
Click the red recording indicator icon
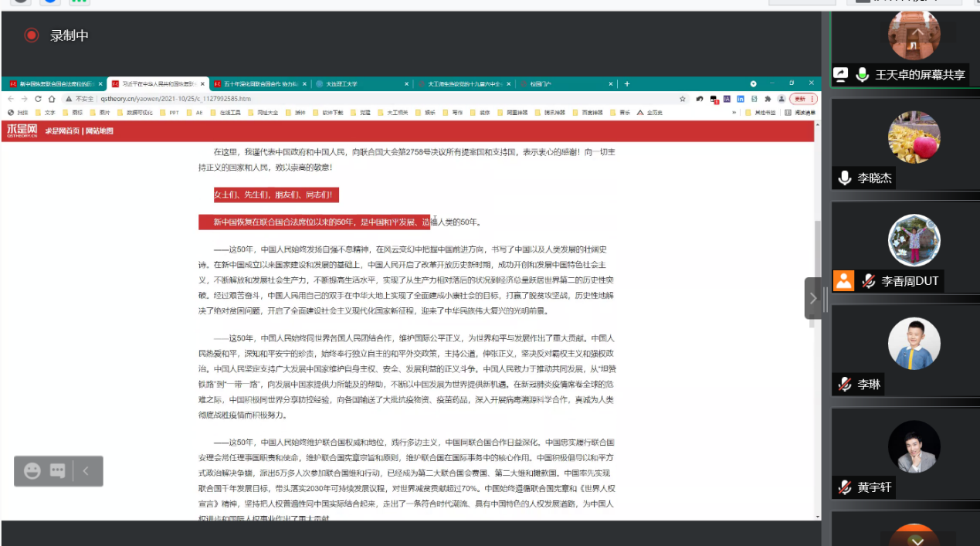pos(31,35)
